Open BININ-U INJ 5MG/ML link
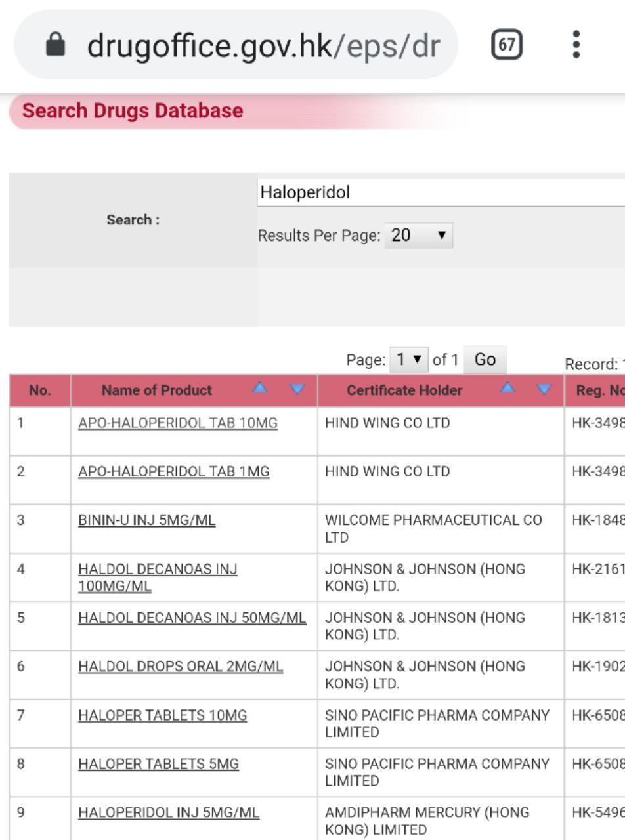The height and width of the screenshot is (840, 625). 146,520
